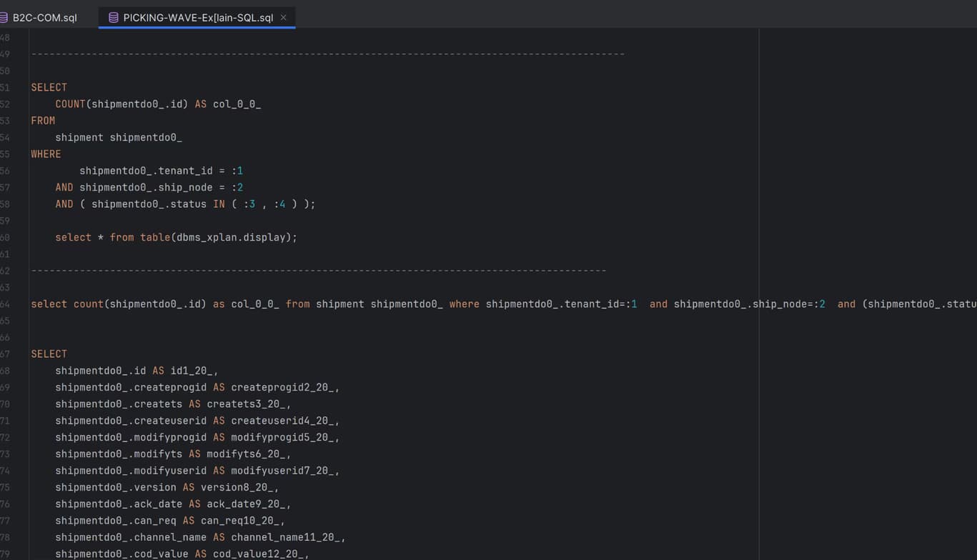
Task: Switch to the B2C-COM.sql tab
Action: (x=44, y=18)
